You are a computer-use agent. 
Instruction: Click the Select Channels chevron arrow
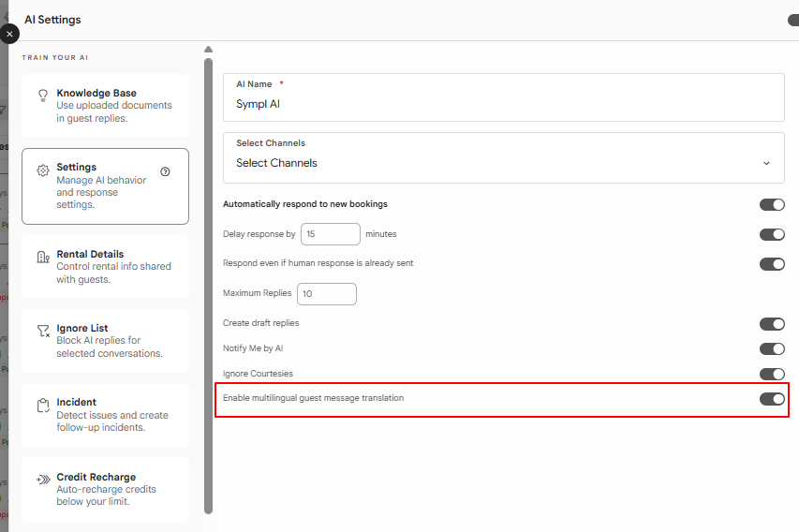(x=766, y=163)
